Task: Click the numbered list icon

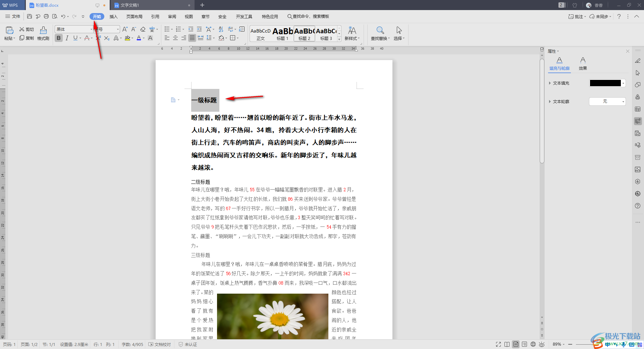Action: coord(178,30)
